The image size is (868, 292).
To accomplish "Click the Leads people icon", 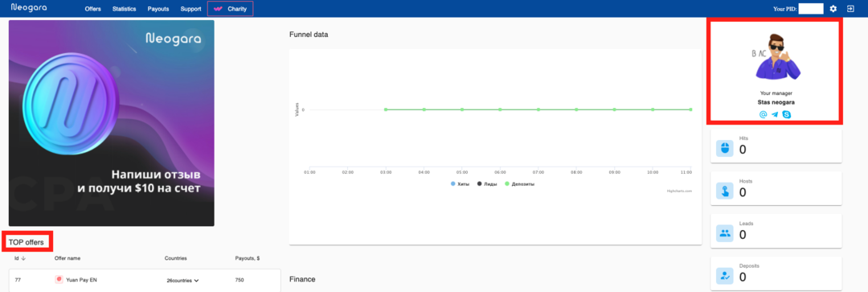I will 725,233.
